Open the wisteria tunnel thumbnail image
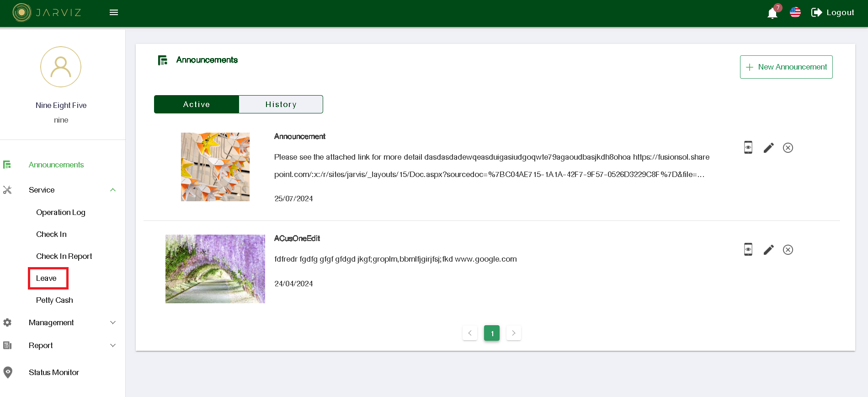868x397 pixels. point(215,269)
